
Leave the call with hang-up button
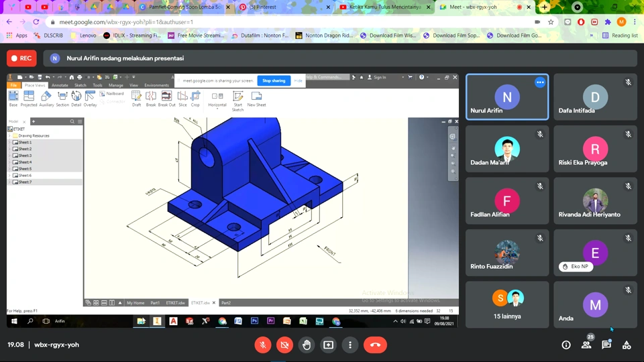tap(375, 345)
